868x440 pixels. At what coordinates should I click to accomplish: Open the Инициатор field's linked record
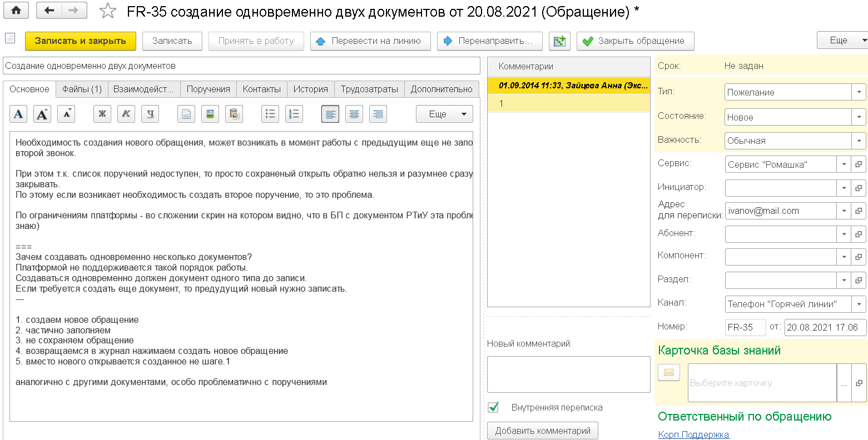[859, 188]
